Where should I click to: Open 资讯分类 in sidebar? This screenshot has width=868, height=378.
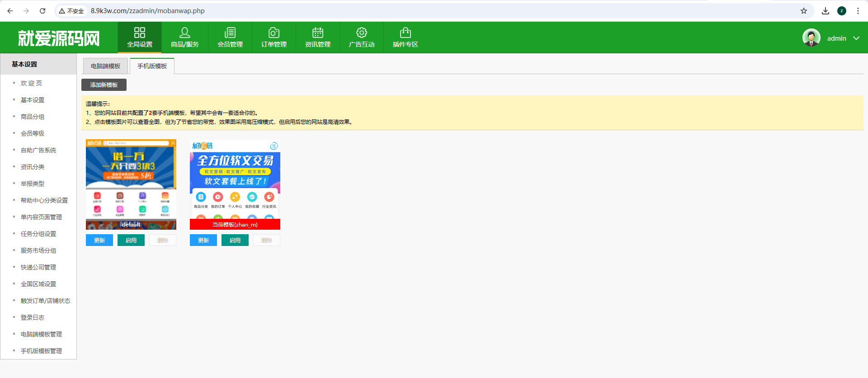[33, 167]
